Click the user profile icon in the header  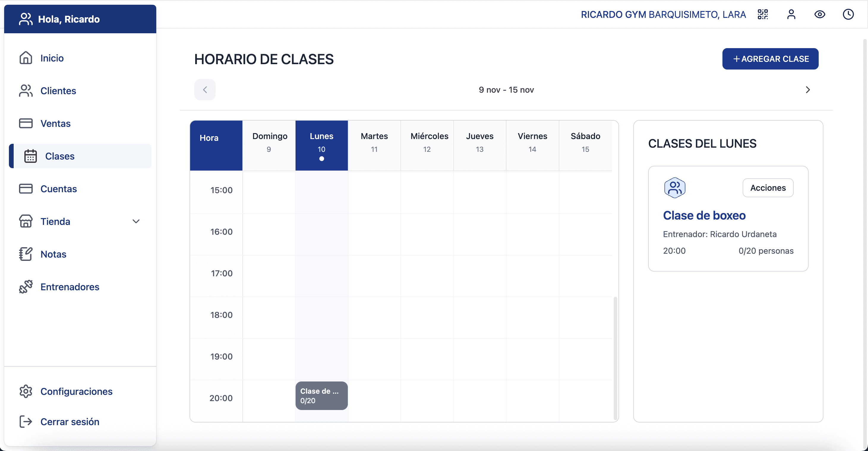pyautogui.click(x=792, y=14)
